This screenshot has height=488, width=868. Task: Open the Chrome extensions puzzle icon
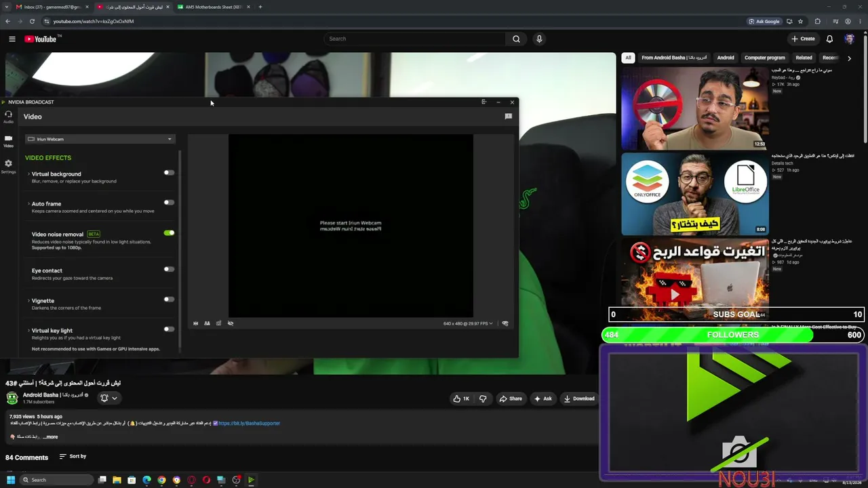coord(818,21)
